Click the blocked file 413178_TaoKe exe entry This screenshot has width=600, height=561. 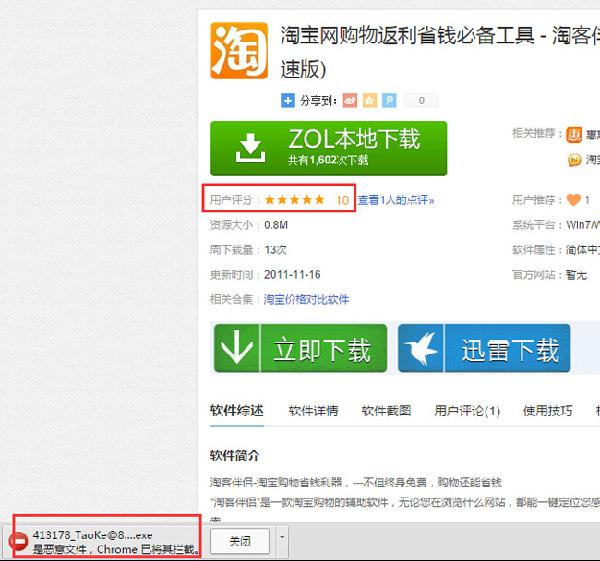[106, 541]
